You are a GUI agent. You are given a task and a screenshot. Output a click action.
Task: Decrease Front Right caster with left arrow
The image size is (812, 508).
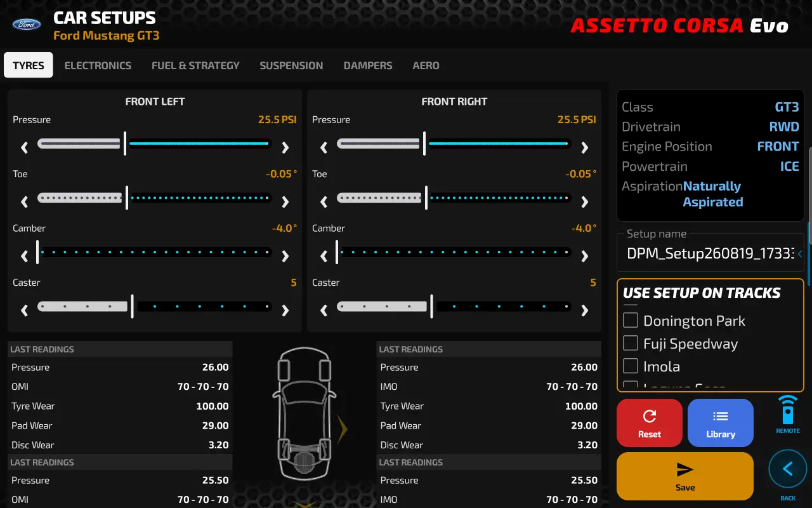click(x=324, y=311)
